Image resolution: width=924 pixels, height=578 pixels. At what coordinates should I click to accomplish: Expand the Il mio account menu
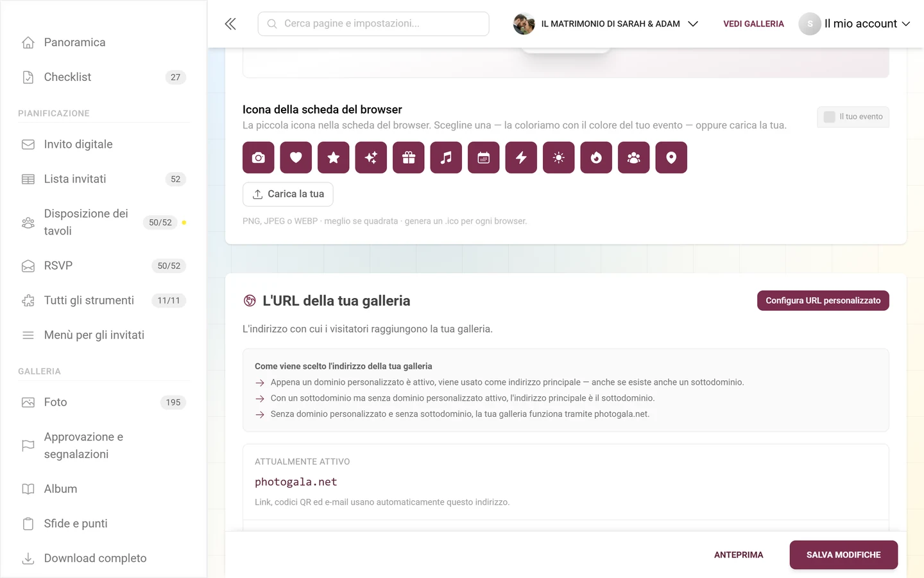coord(855,24)
